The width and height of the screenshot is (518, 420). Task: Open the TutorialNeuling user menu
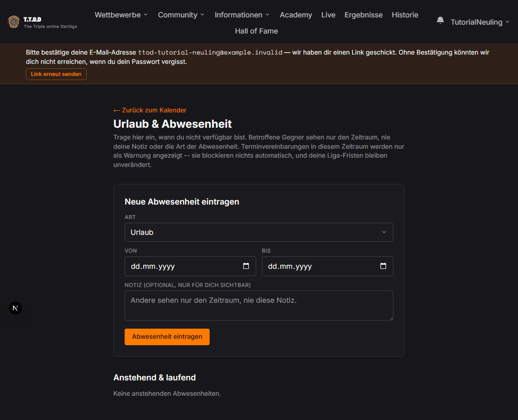pyautogui.click(x=480, y=22)
